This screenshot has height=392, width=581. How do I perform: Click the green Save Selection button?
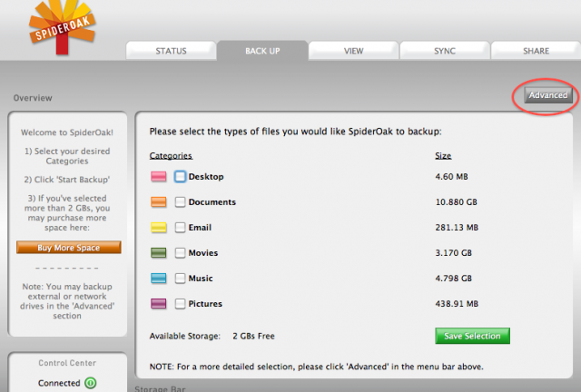[472, 336]
